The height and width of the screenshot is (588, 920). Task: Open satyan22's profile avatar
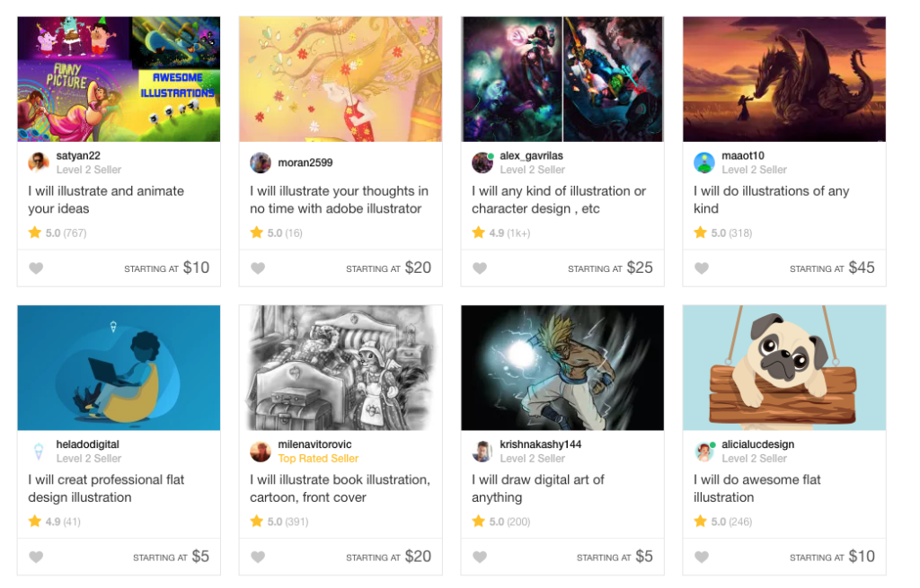click(39, 162)
